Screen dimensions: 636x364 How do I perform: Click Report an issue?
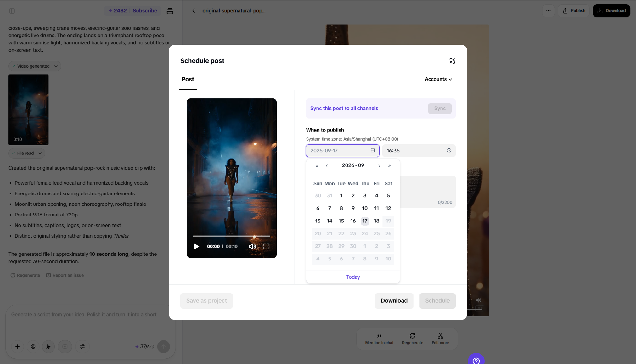click(65, 275)
